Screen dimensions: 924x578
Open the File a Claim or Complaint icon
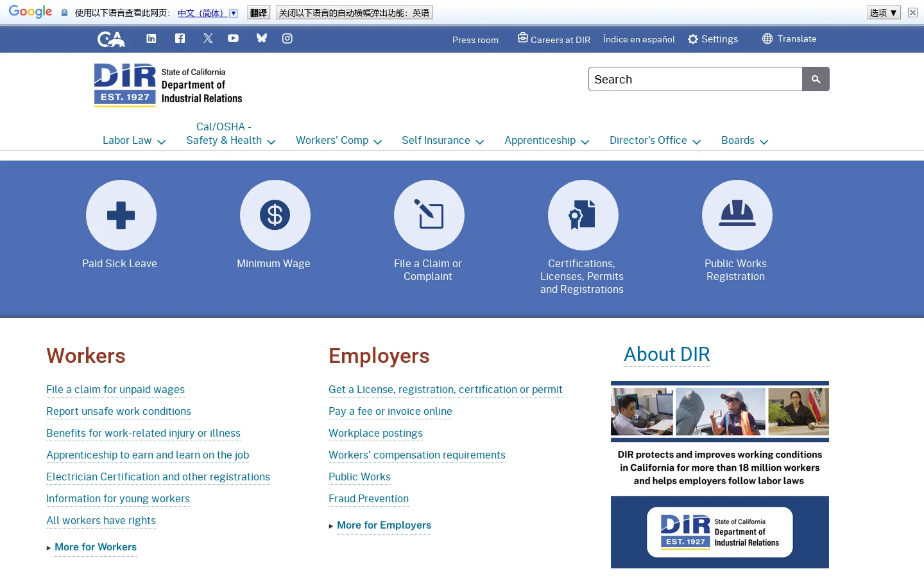[x=429, y=215]
